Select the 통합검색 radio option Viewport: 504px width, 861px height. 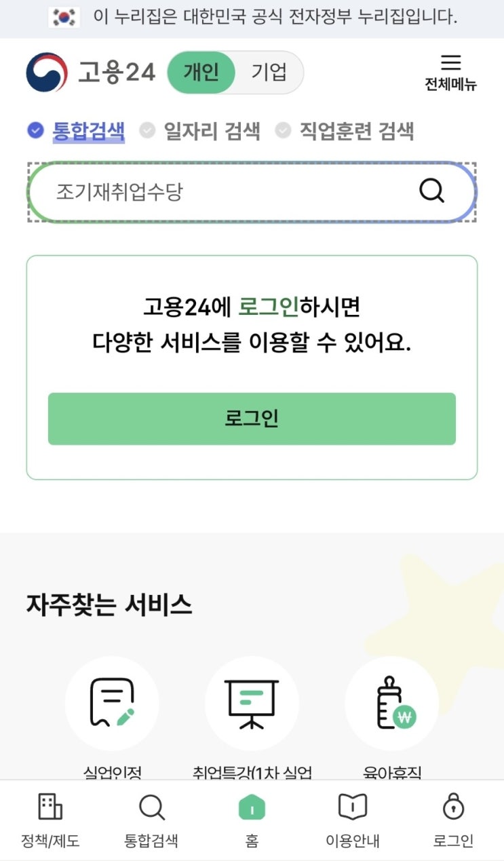coord(76,130)
